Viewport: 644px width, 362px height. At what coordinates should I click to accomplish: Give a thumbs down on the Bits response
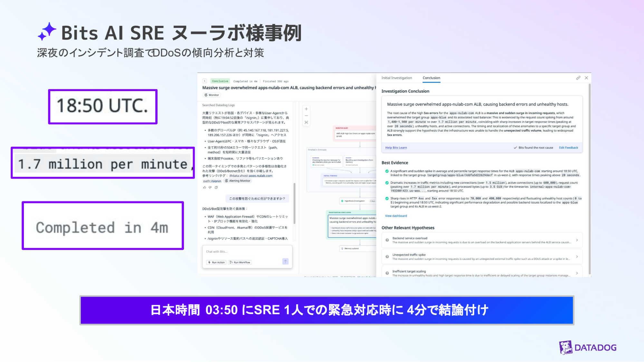(x=210, y=188)
